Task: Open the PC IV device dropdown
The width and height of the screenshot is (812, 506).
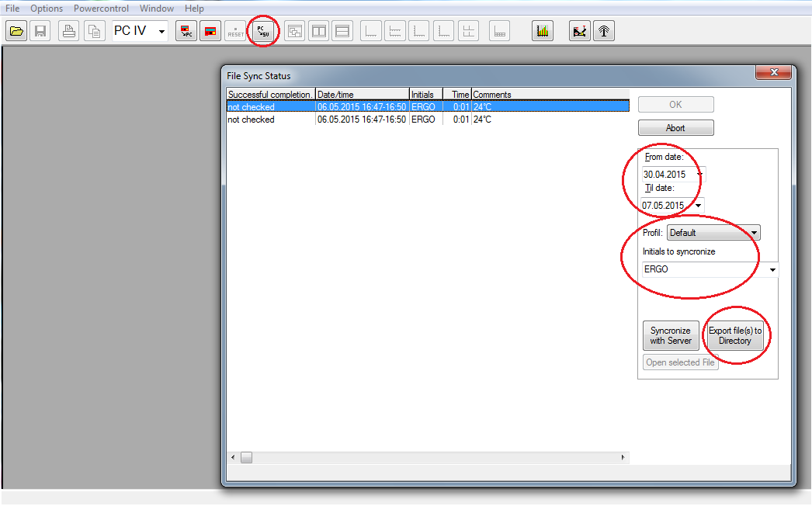Action: [161, 32]
